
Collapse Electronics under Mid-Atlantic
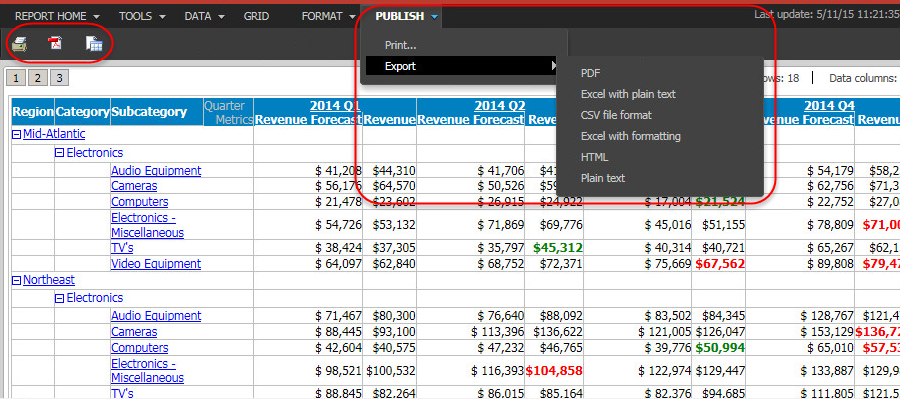point(60,153)
